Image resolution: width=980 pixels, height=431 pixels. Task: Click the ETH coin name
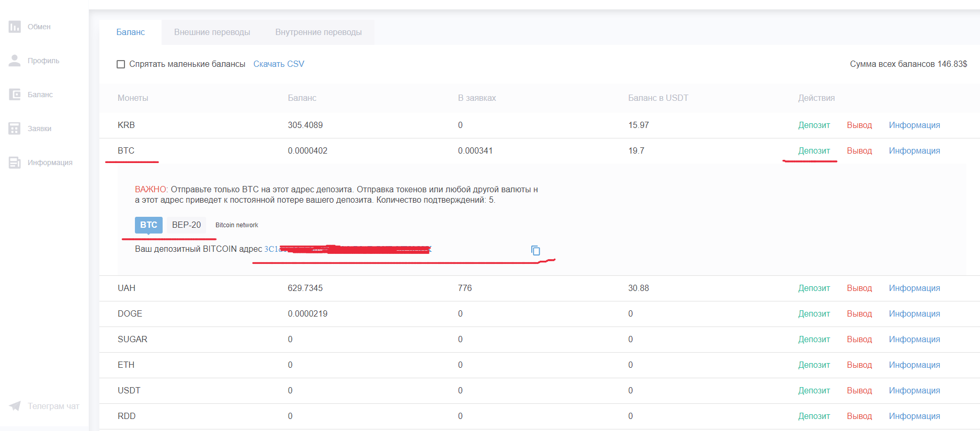click(126, 365)
